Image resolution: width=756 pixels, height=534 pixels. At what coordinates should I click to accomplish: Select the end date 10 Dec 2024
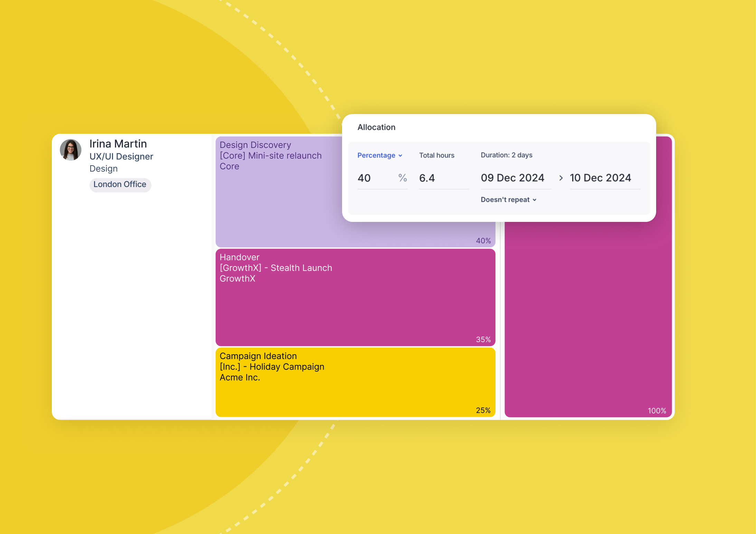point(601,178)
